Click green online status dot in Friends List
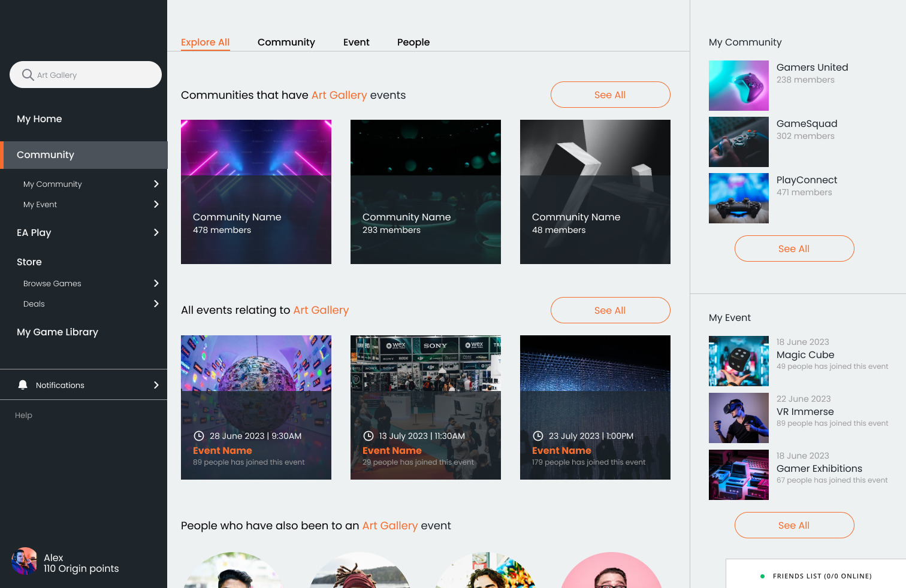This screenshot has height=588, width=906. tap(762, 576)
